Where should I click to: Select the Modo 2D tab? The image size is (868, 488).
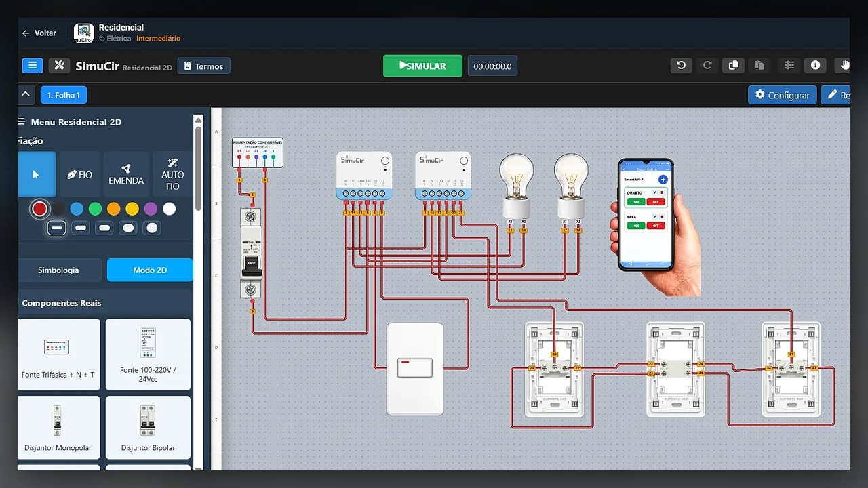tap(150, 270)
